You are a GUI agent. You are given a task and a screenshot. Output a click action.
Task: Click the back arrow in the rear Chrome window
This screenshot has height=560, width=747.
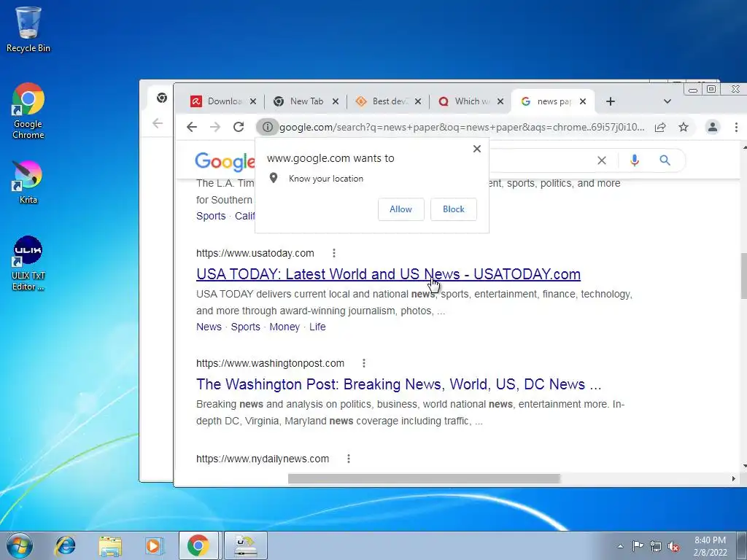click(158, 123)
